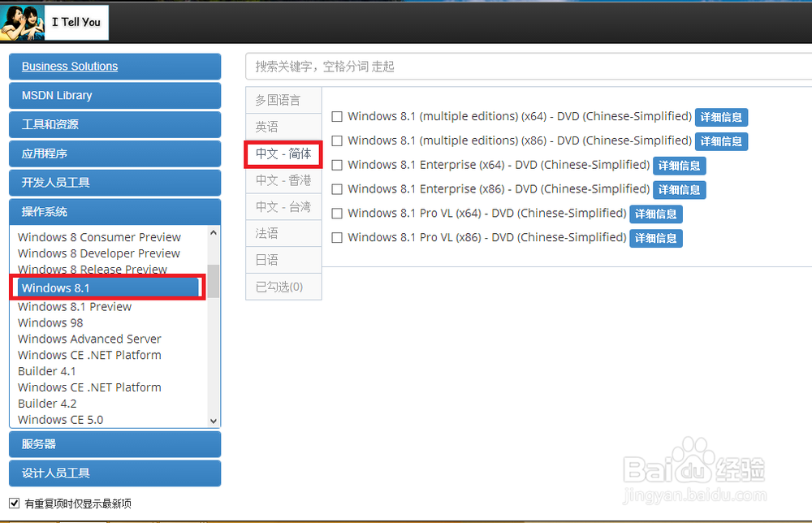
Task: Click Windows 8.1 Pro VL (x86) DVD title text
Action: (487, 237)
